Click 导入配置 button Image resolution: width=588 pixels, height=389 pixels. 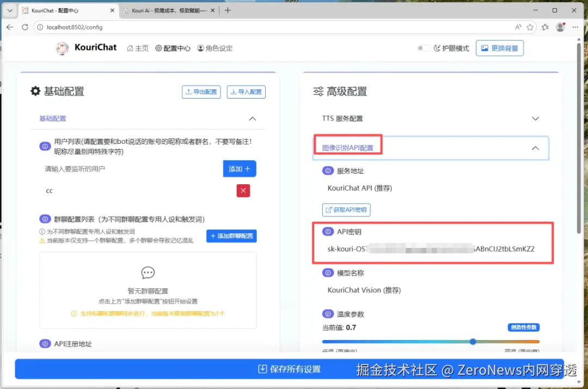[246, 92]
